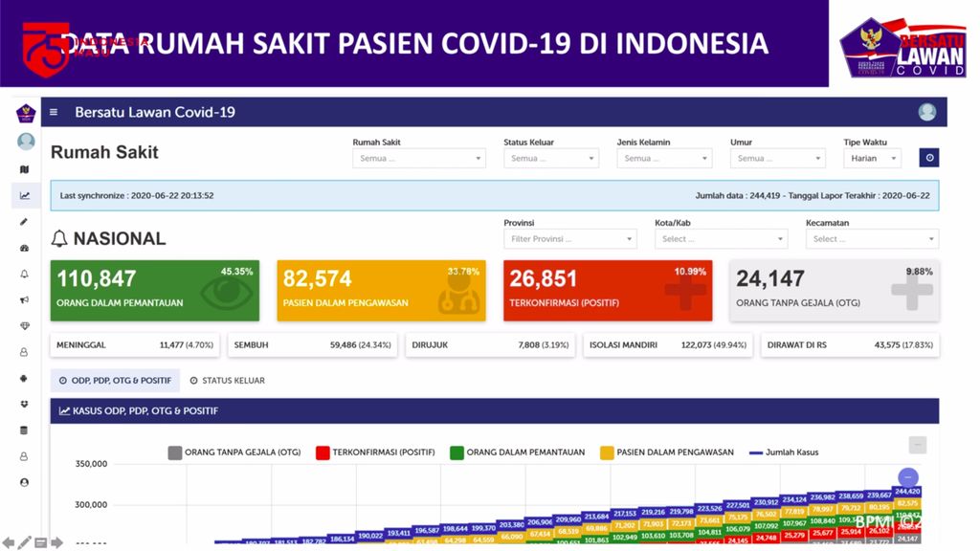Open the Status Keluar dropdown filter

click(551, 158)
